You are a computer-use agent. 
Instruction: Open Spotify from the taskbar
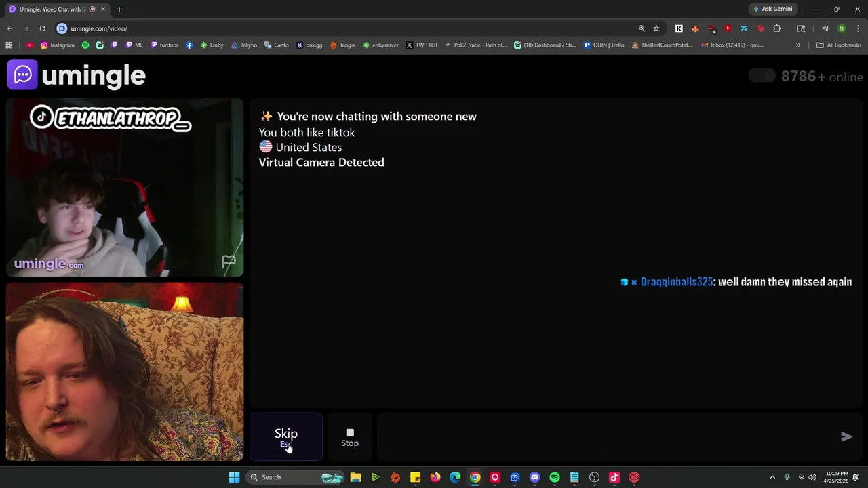[555, 477]
